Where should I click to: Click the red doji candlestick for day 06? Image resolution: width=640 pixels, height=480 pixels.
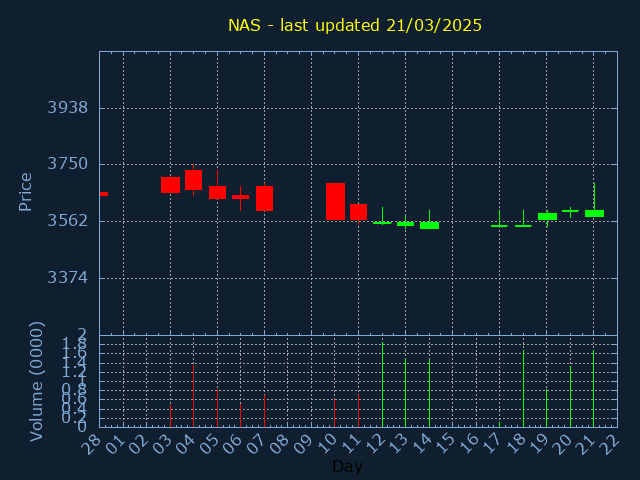click(240, 197)
